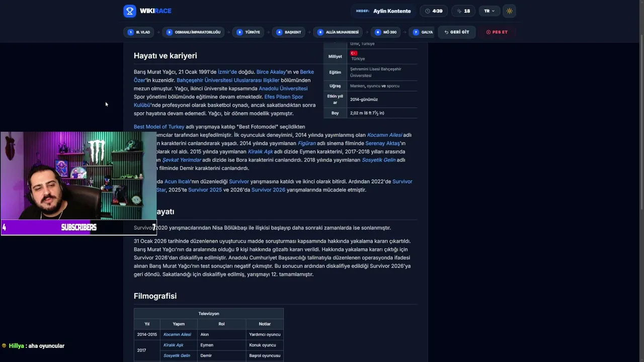This screenshot has width=644, height=362.
Task: Open Kocamın Ailesi link in Televizyon table
Action: 177,334
